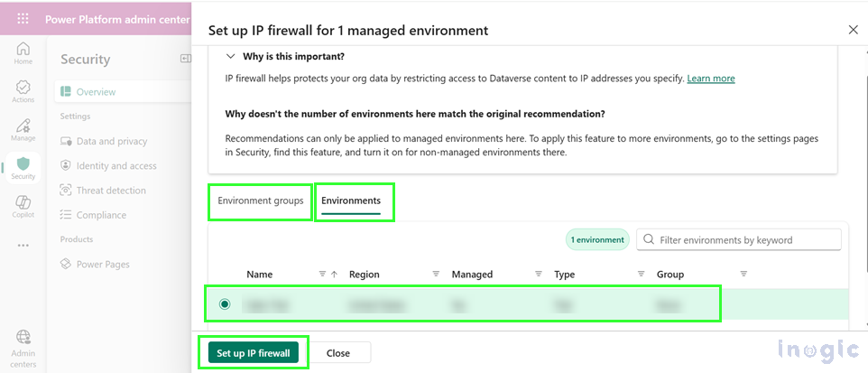The width and height of the screenshot is (868, 373).
Task: Sort by the Name column header
Action: [260, 275]
